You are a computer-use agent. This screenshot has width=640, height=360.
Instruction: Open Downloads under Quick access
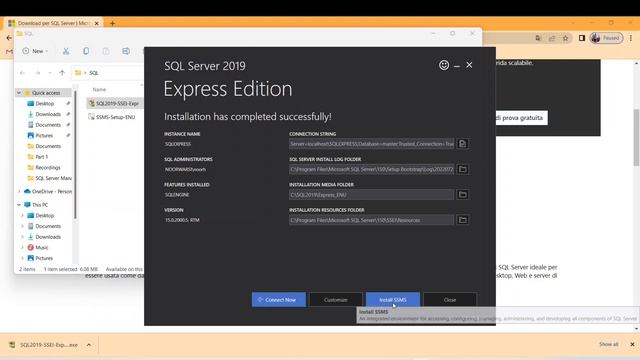[x=48, y=114]
